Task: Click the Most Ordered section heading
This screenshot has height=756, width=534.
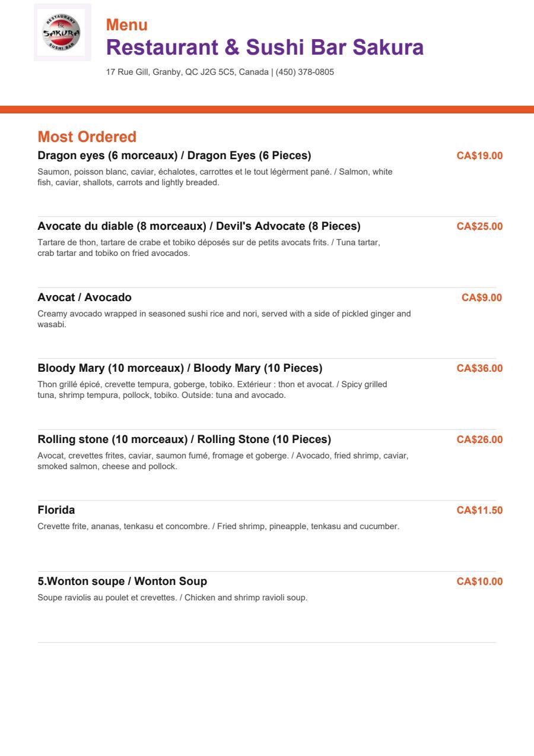Action: pos(87,137)
